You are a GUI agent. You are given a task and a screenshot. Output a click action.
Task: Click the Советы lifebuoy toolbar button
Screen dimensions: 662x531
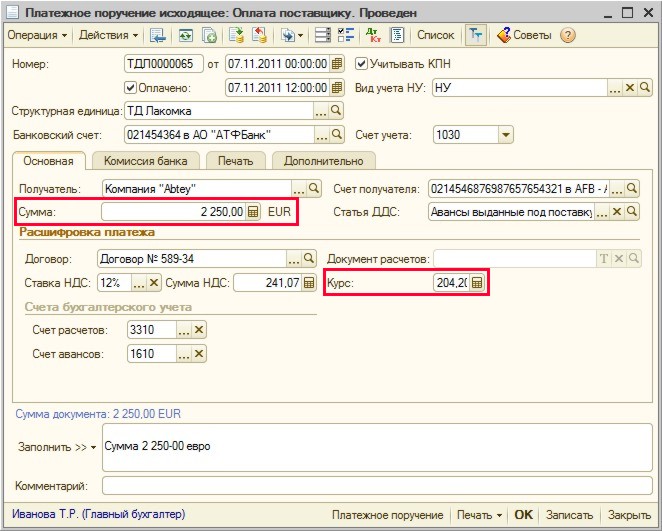click(524, 35)
